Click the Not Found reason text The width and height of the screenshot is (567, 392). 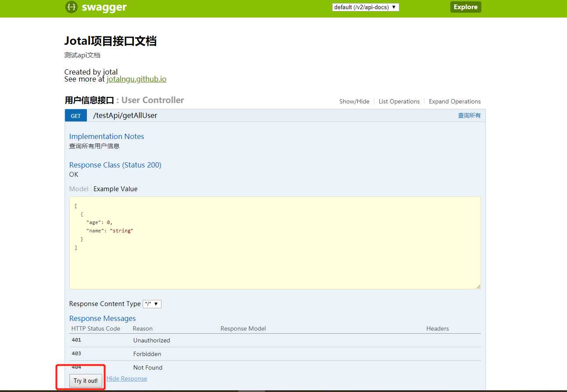pos(148,367)
